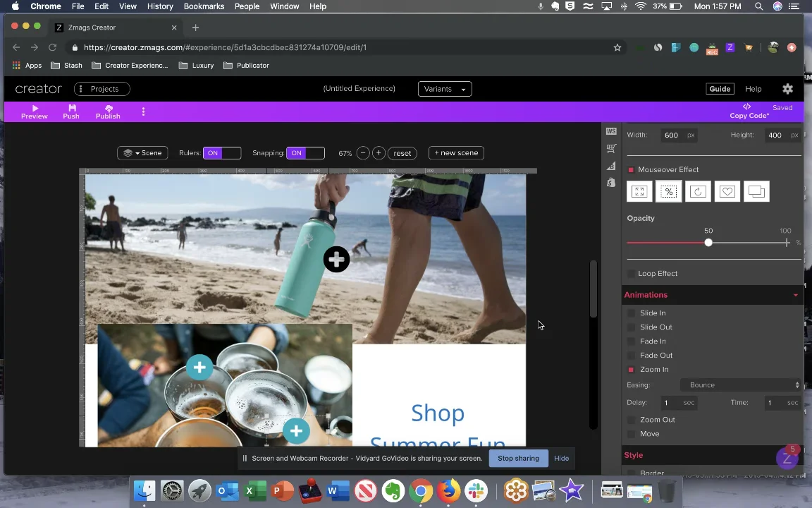Uncheck the Zoom In animation
Image resolution: width=812 pixels, height=508 pixels.
pos(631,370)
